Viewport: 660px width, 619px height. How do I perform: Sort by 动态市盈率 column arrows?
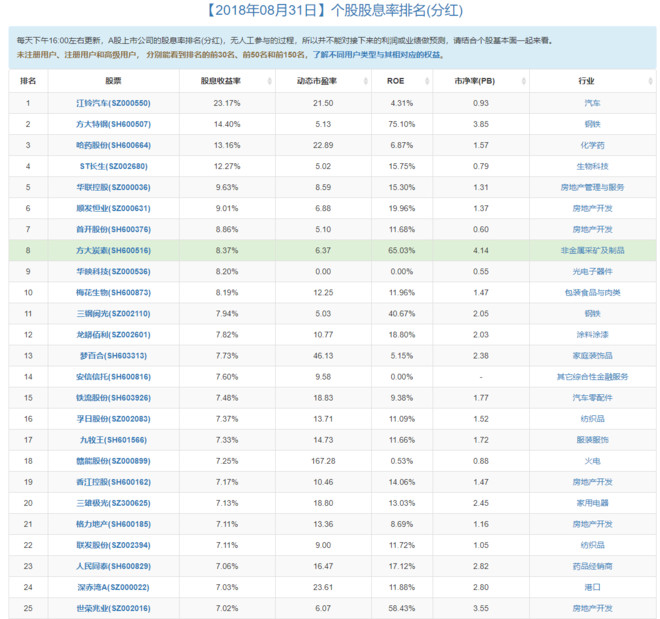coord(365,81)
